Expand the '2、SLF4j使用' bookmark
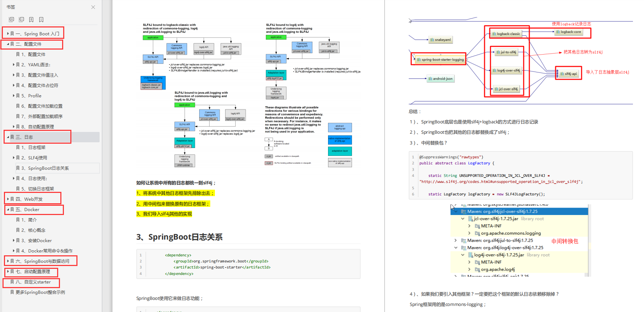The height and width of the screenshot is (312, 644). (14, 158)
